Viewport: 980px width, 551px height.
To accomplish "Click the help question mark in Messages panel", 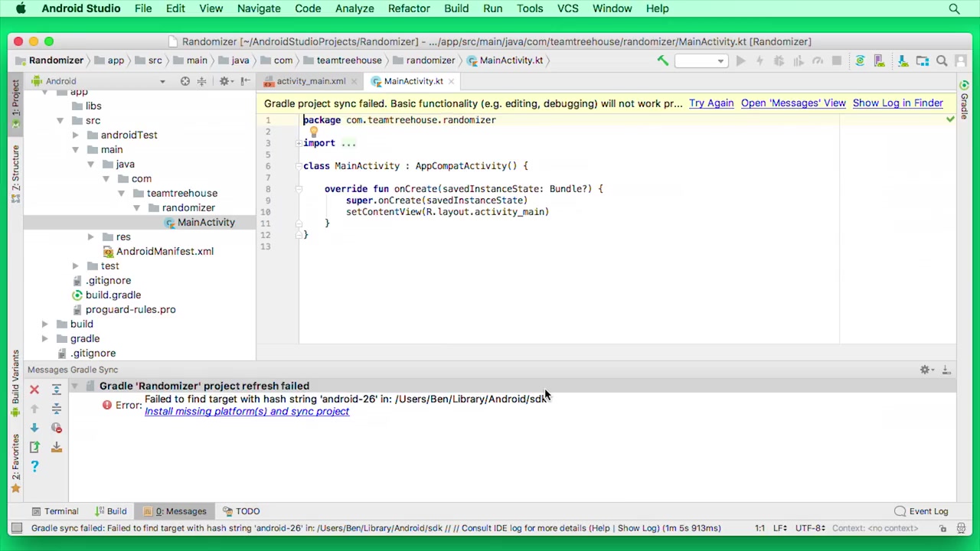I will click(x=34, y=467).
